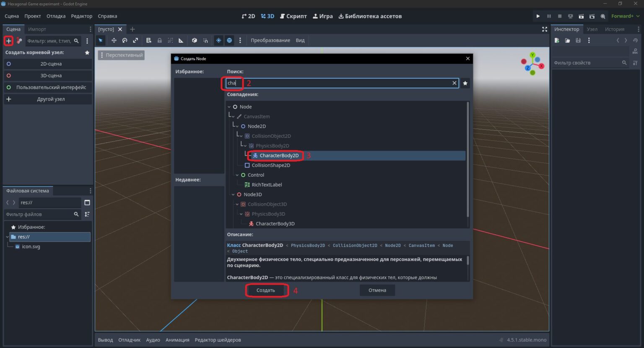Click the remote deploy monitor icon
The image size is (644, 348).
tap(570, 16)
